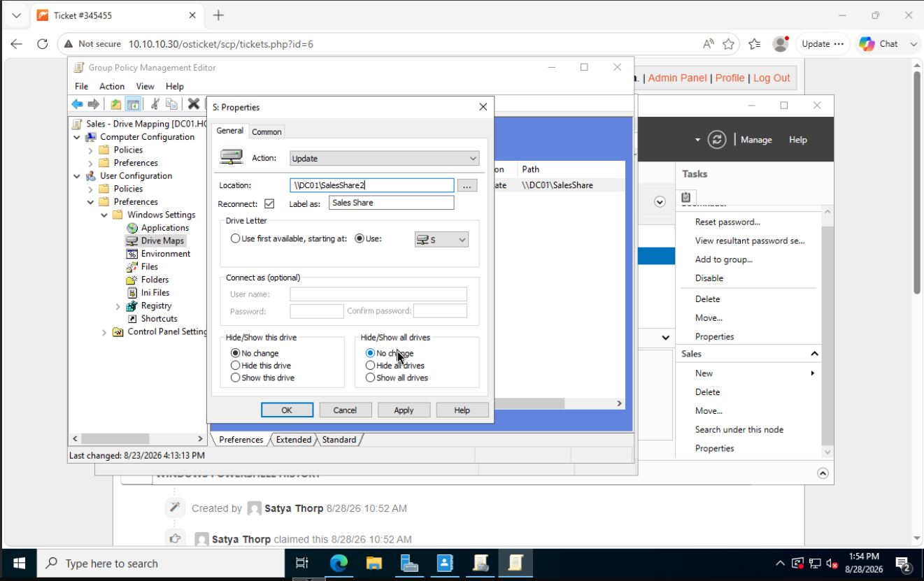Screen dimensions: 924x581
Task: Select 'Use first available, starting at' radio
Action: click(235, 238)
